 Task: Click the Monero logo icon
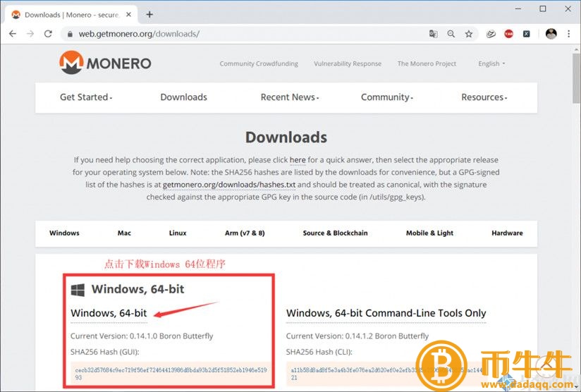(x=71, y=63)
